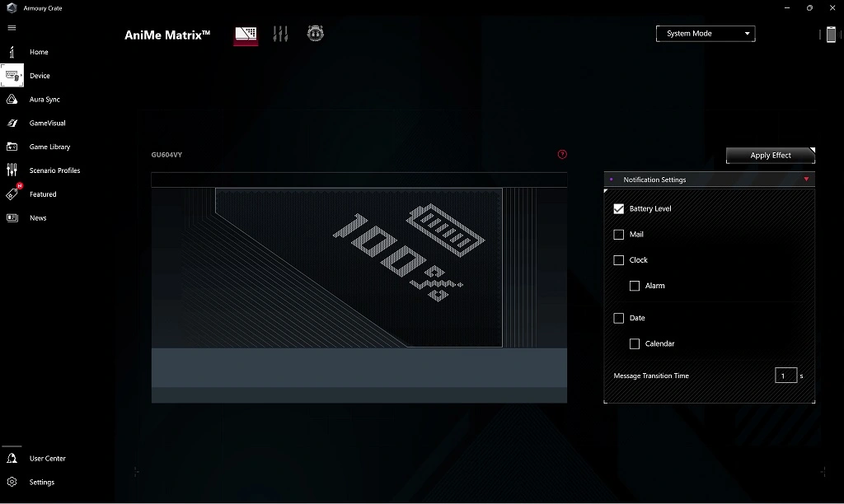The height and width of the screenshot is (504, 844).
Task: Click the AniMe Matrix title
Action: 167,35
